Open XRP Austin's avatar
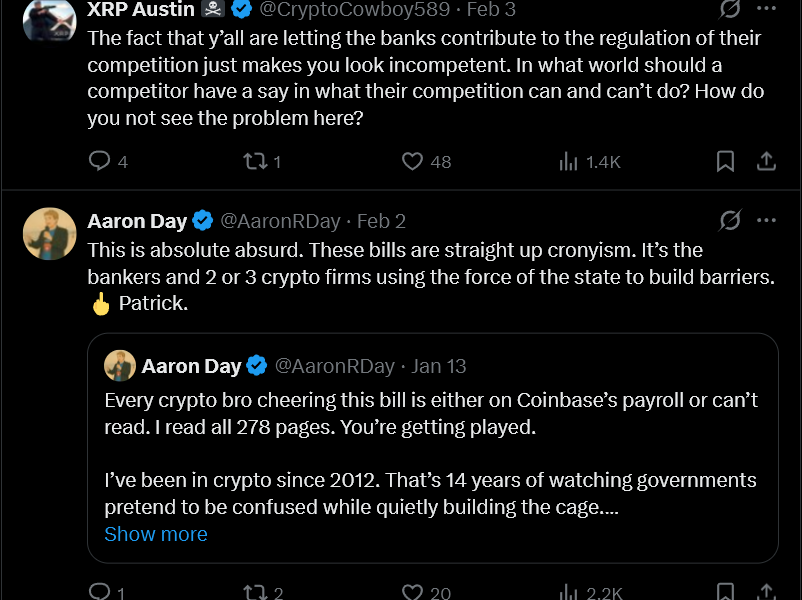 49,18
